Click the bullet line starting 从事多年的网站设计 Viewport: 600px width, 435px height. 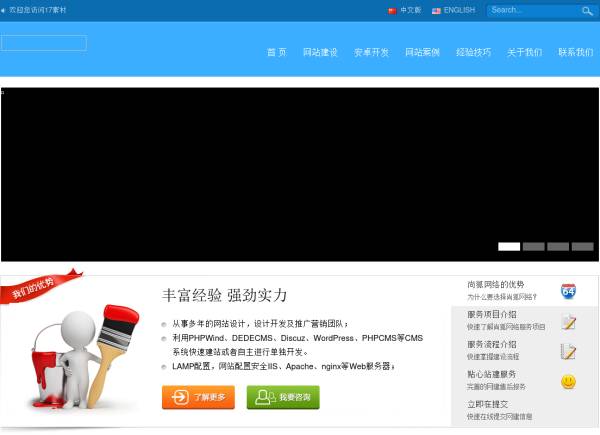pos(260,324)
